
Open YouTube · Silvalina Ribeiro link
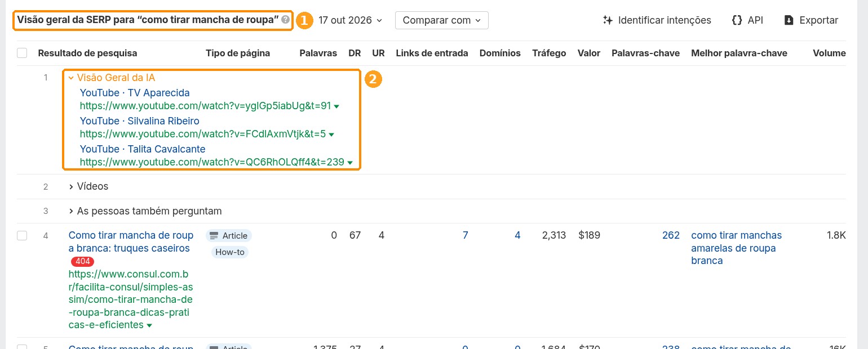[140, 121]
